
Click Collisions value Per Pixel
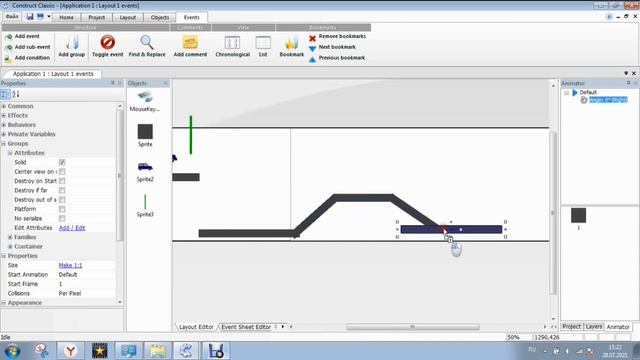pos(70,293)
